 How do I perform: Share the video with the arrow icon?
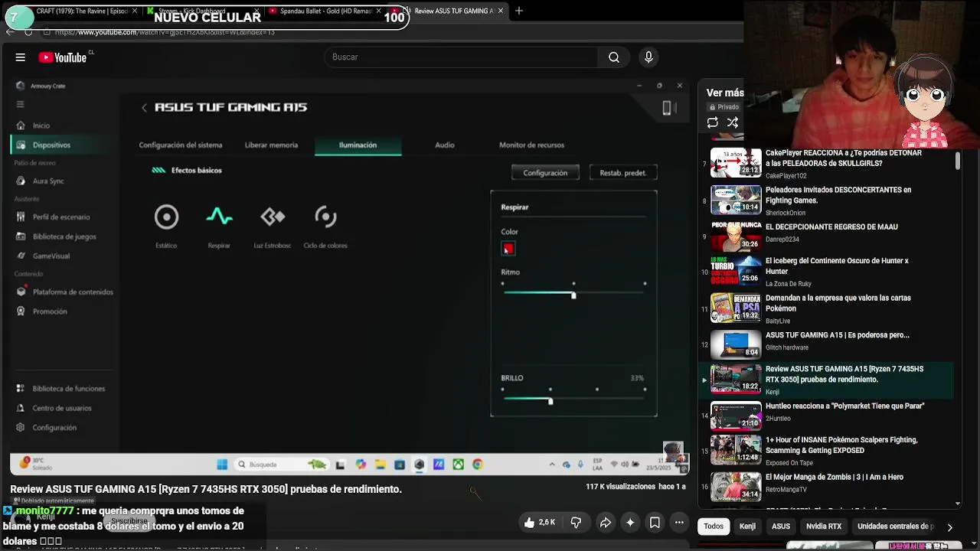[x=605, y=523]
